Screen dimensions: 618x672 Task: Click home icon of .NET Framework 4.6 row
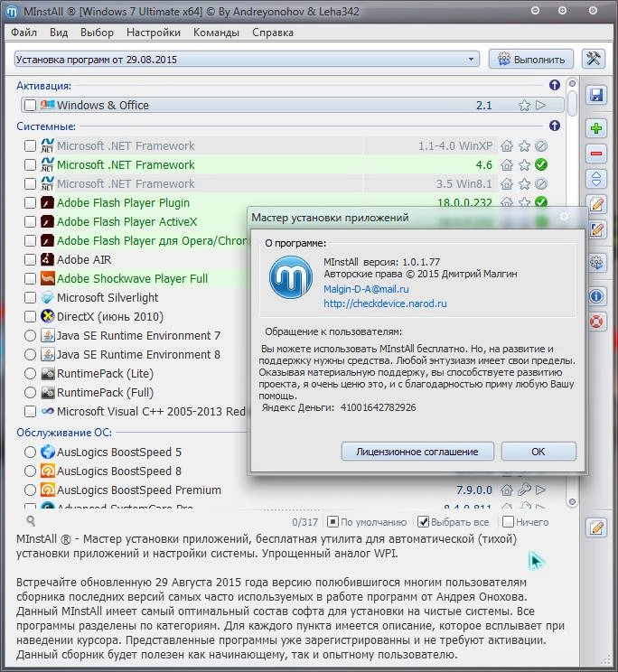coord(507,165)
